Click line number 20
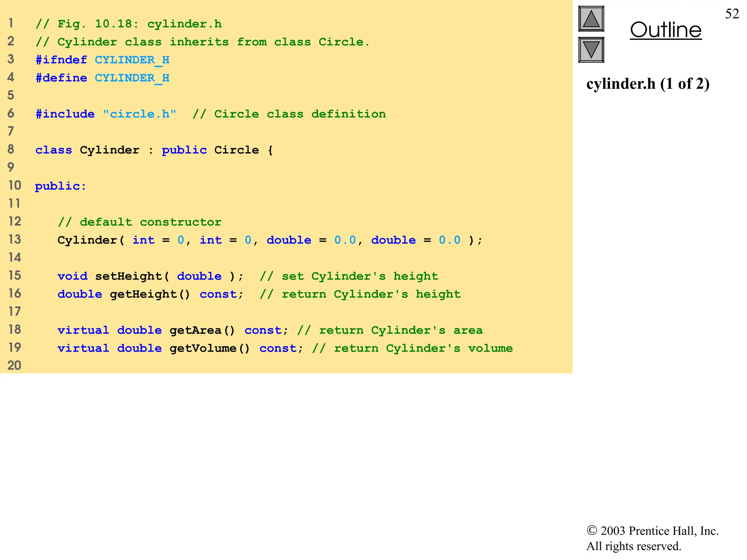This screenshot has height=560, width=747. 15,365
